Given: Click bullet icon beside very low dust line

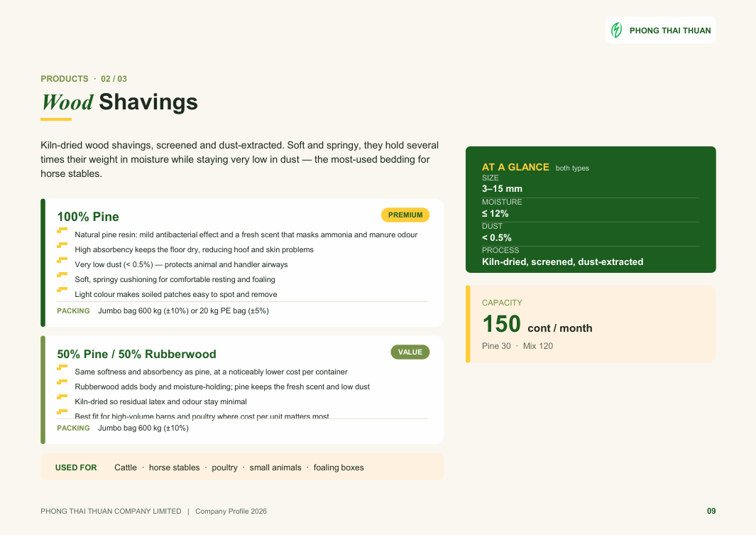Looking at the screenshot, I should [62, 261].
